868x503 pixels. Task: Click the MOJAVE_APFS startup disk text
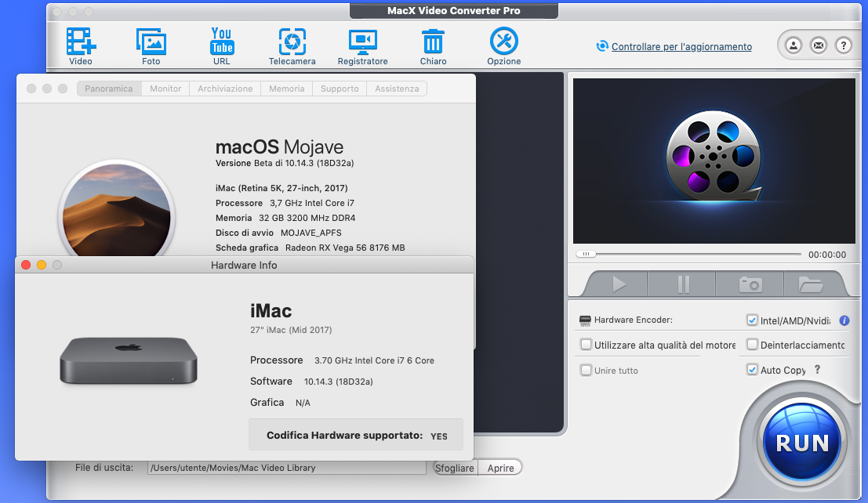pyautogui.click(x=311, y=233)
